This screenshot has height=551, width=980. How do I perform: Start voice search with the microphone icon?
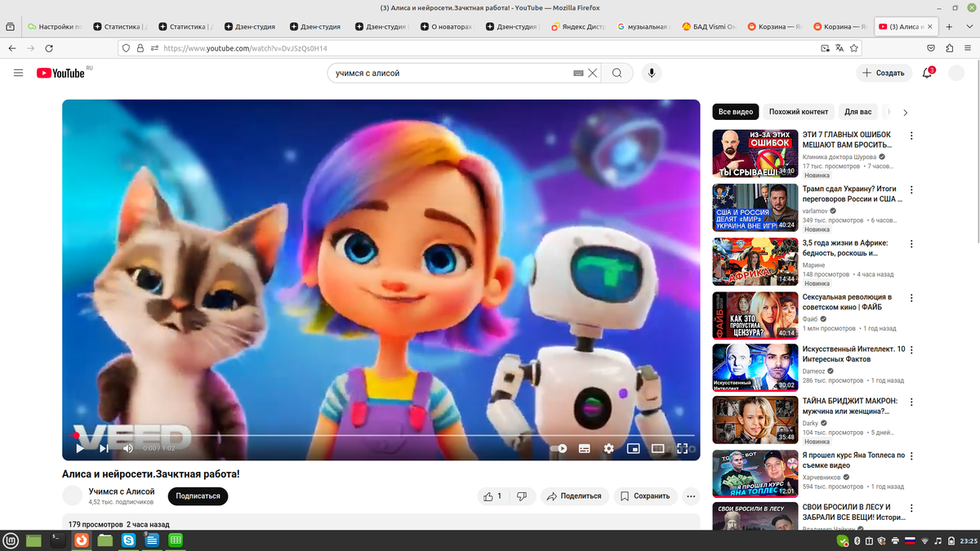click(652, 73)
